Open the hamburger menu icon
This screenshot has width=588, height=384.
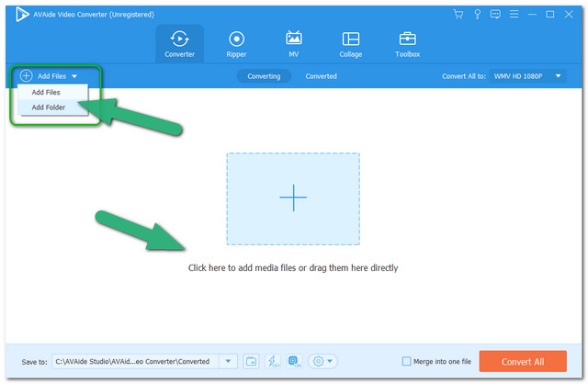click(514, 15)
